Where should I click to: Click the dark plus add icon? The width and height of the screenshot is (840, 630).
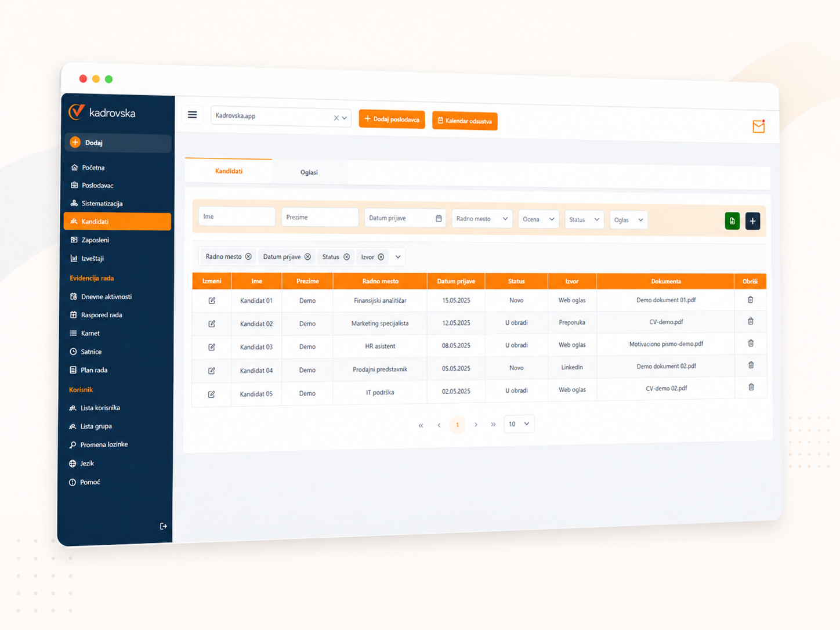[x=752, y=221]
